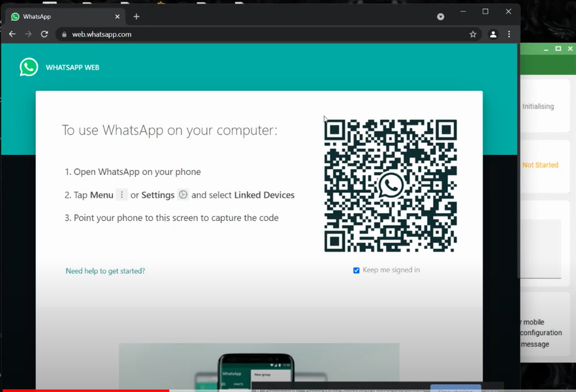
Task: Bookmark this page with the star icon
Action: (x=473, y=35)
